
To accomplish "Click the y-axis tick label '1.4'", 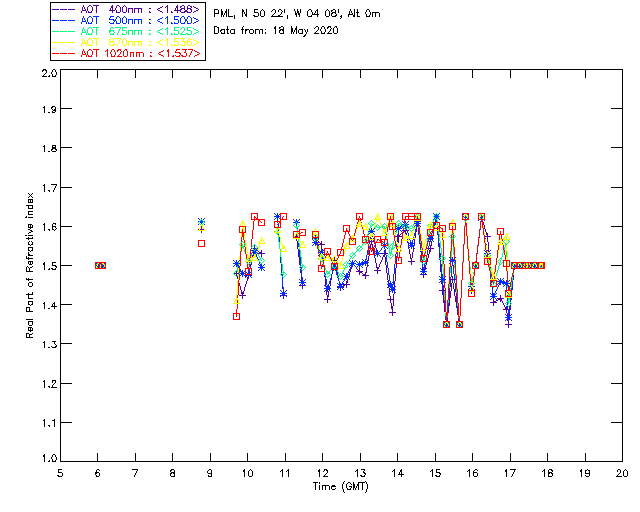I will pyautogui.click(x=49, y=305).
